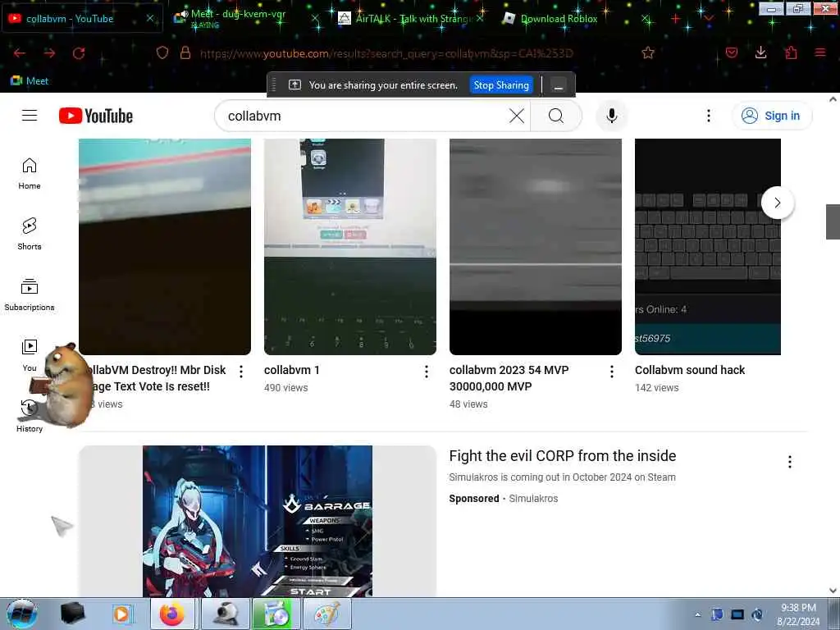Open the media player taskbar icon
The image size is (840, 630).
[121, 614]
